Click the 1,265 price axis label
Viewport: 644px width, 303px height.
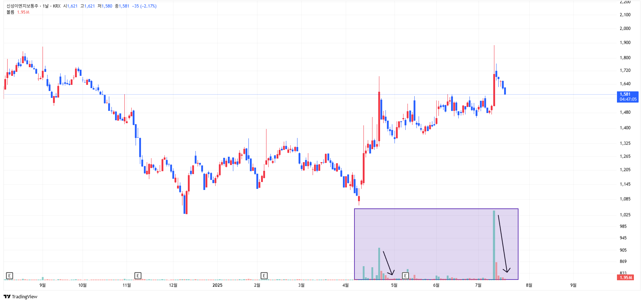tap(625, 156)
